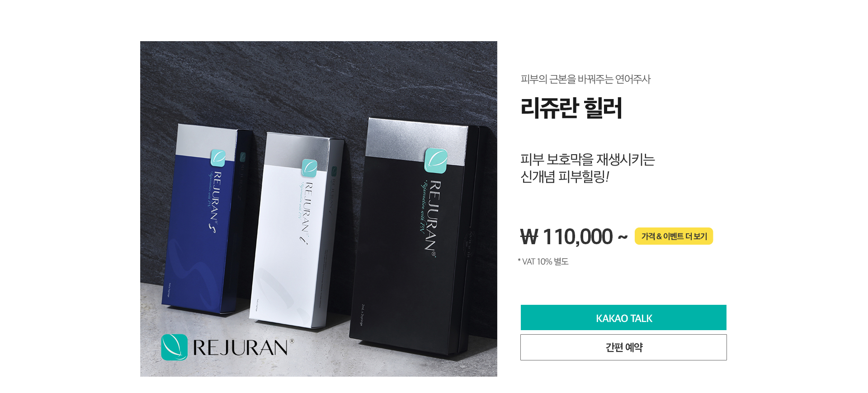Click the VAT 10% 별도 note
Image resolution: width=868 pixels, height=393 pixels.
[543, 261]
